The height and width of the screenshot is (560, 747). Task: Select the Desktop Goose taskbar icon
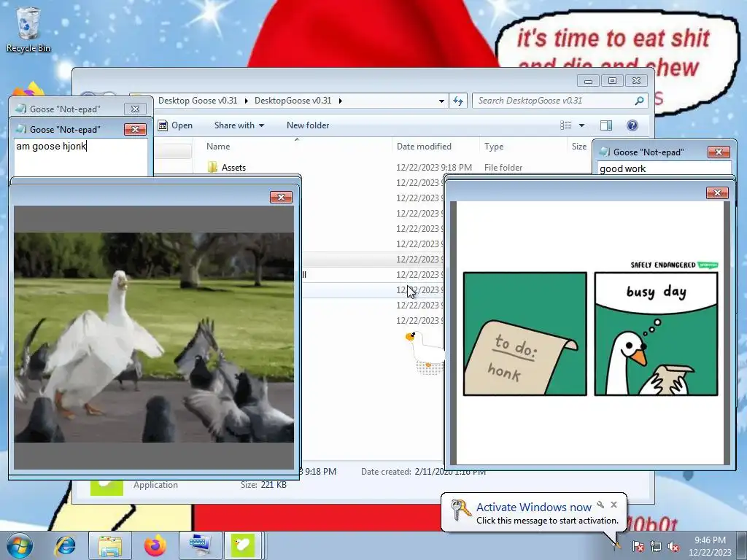point(242,545)
